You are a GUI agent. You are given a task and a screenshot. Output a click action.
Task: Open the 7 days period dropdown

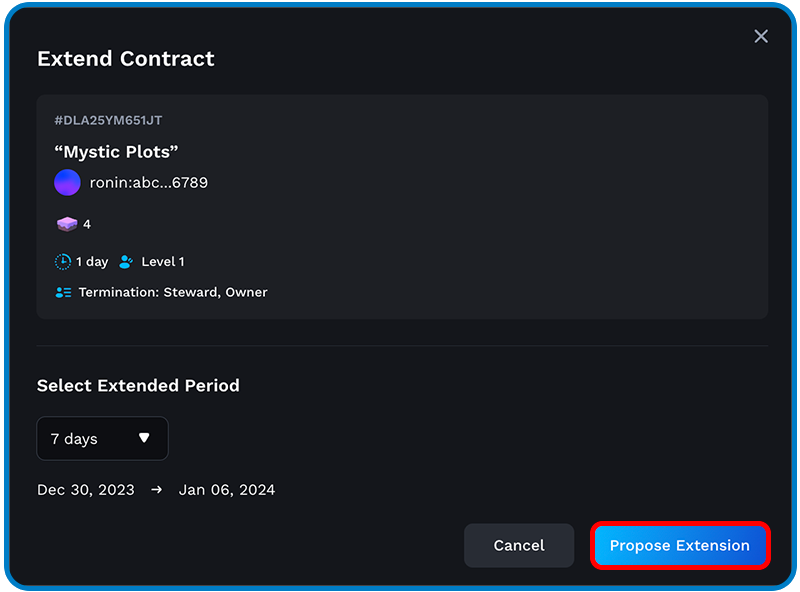103,438
